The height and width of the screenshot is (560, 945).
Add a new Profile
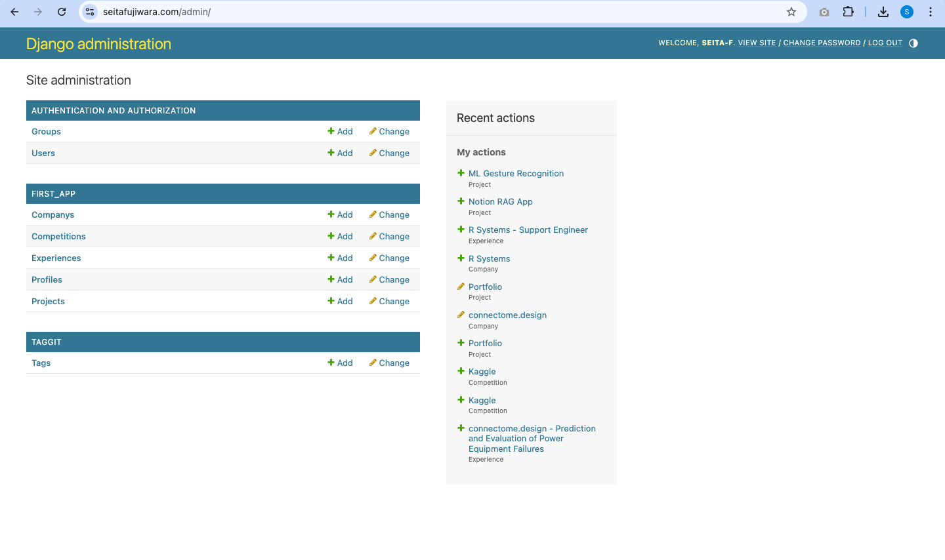click(340, 279)
